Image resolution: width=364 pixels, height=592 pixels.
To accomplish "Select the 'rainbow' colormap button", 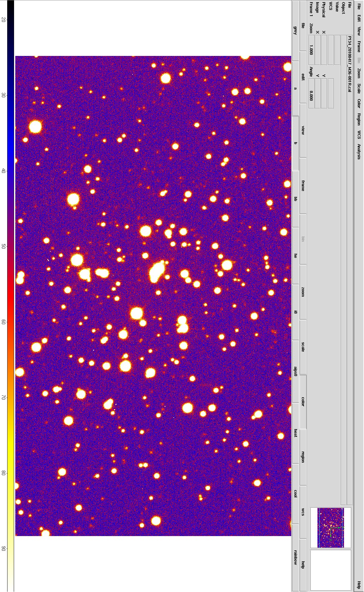I will coord(295,557).
